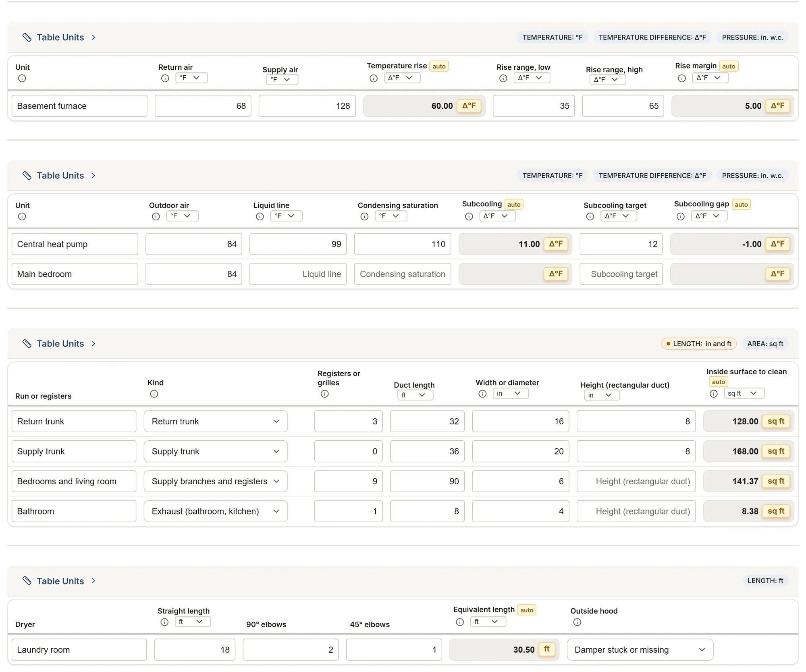Click info icon for Straight length

164,622
